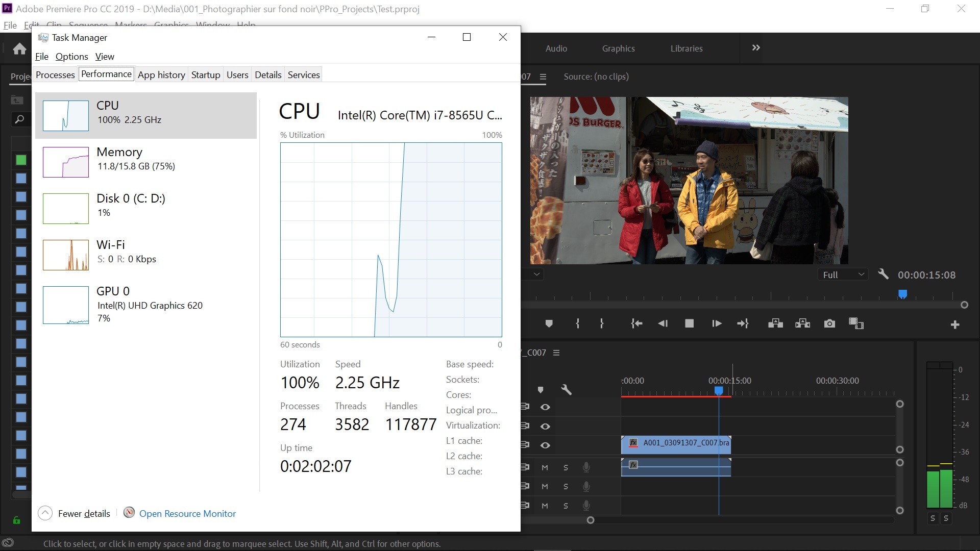Open the timeline settings wrench icon

click(567, 389)
